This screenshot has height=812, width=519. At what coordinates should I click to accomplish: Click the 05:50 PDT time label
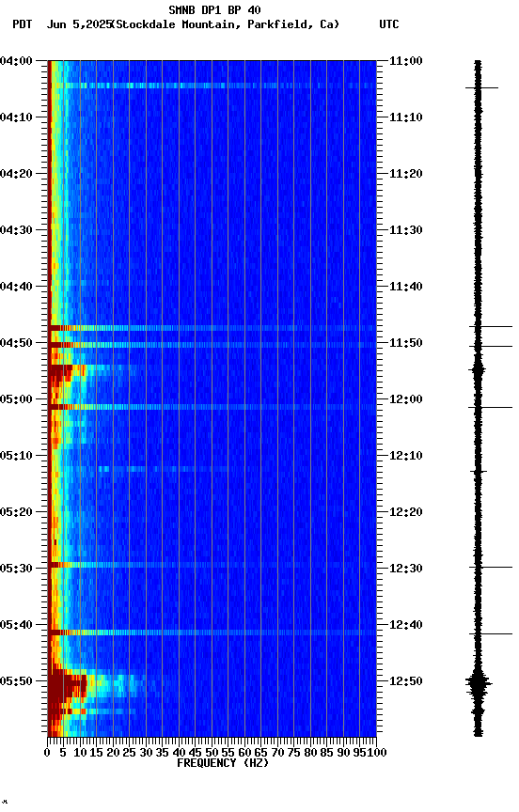click(x=16, y=681)
